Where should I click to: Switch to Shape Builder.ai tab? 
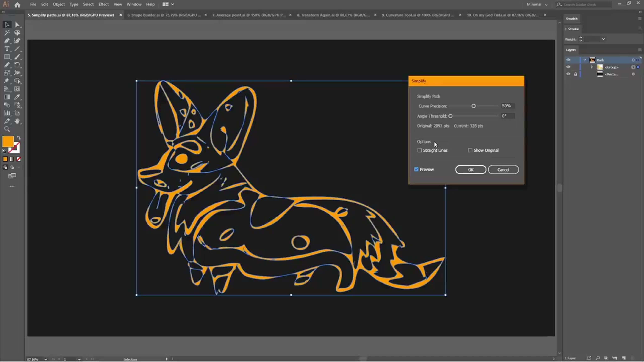coord(164,15)
